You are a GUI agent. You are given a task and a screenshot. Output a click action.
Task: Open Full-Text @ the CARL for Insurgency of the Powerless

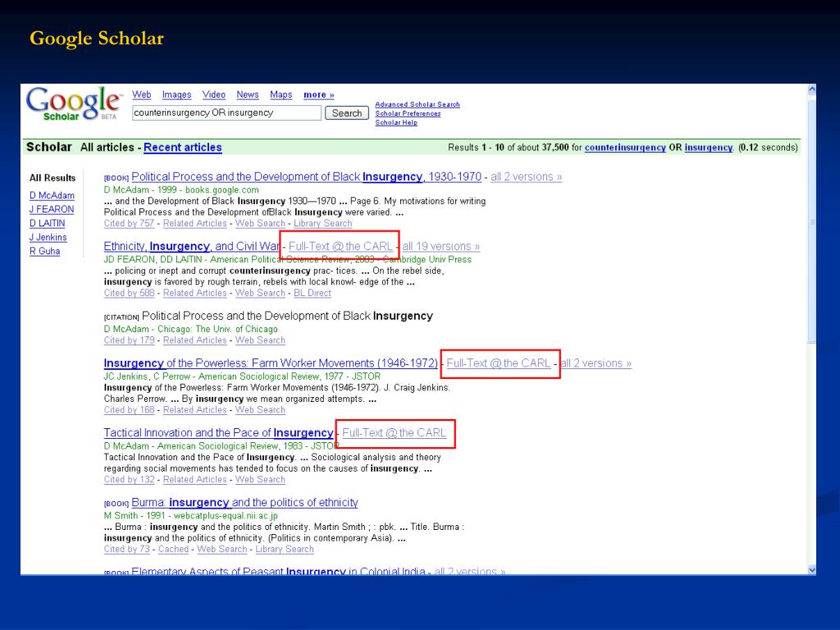[499, 363]
